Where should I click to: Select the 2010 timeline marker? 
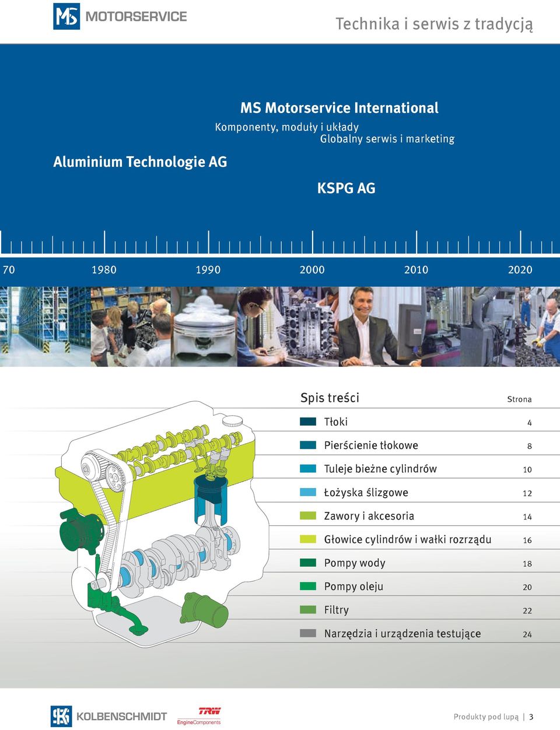tap(416, 269)
